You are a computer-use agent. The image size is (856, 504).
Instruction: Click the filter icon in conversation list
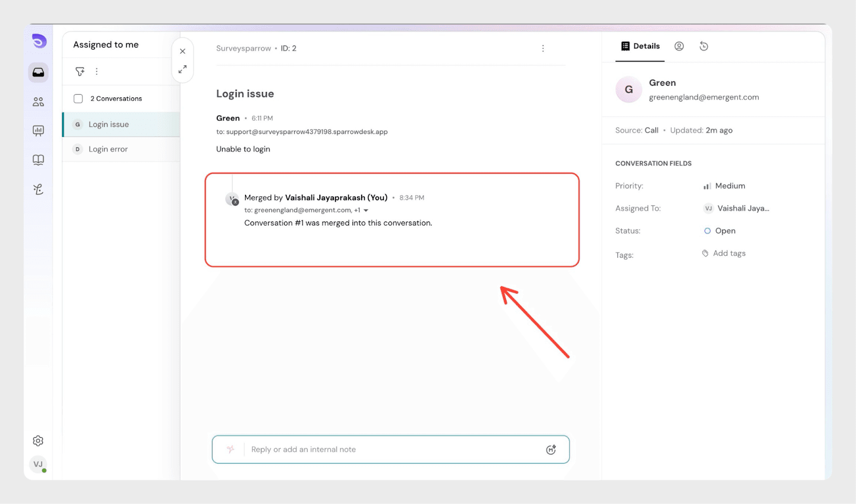80,71
